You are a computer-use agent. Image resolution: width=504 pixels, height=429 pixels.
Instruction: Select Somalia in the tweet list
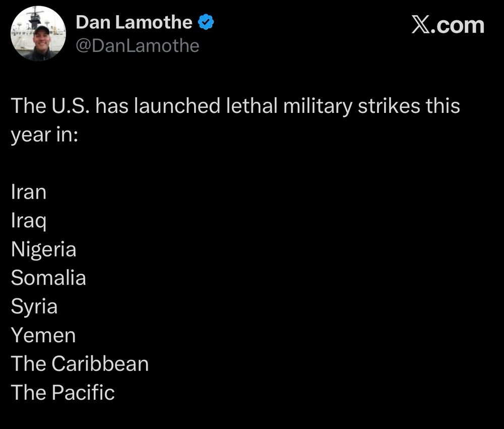point(48,278)
